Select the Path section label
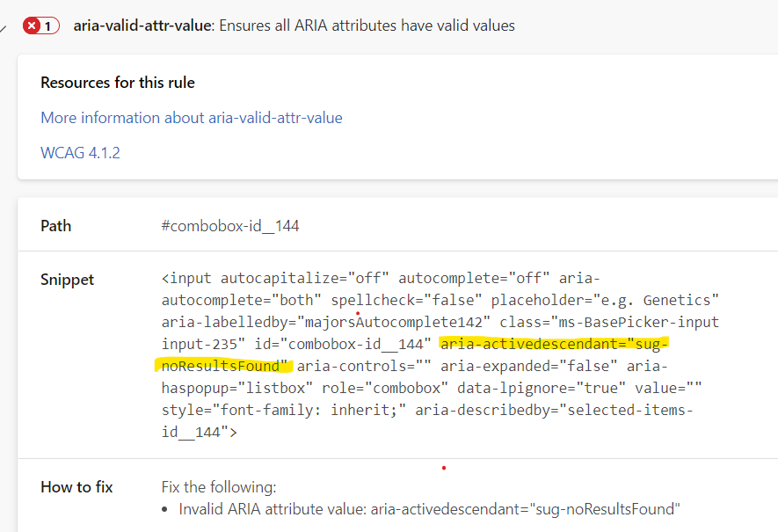 (x=55, y=225)
